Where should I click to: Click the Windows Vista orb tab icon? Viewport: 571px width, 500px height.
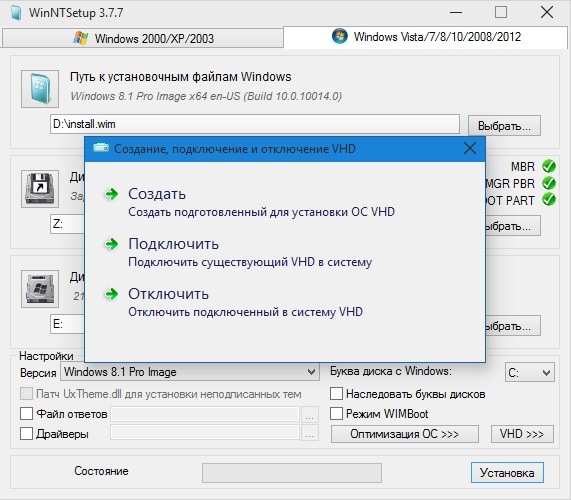point(339,36)
